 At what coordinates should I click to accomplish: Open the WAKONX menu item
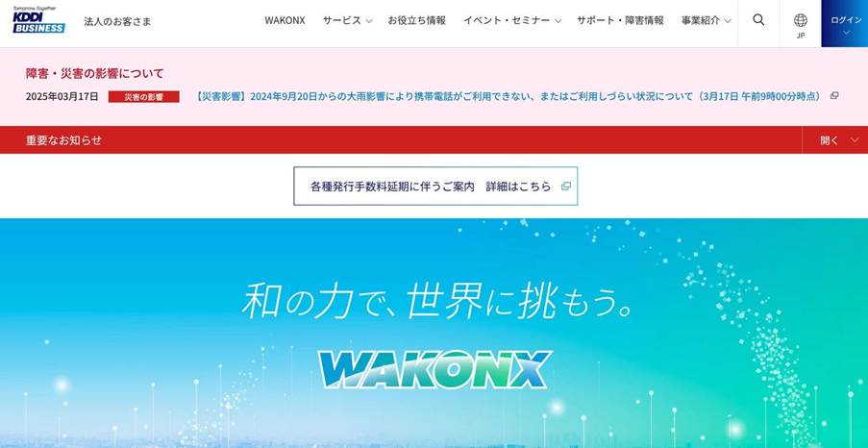(285, 20)
